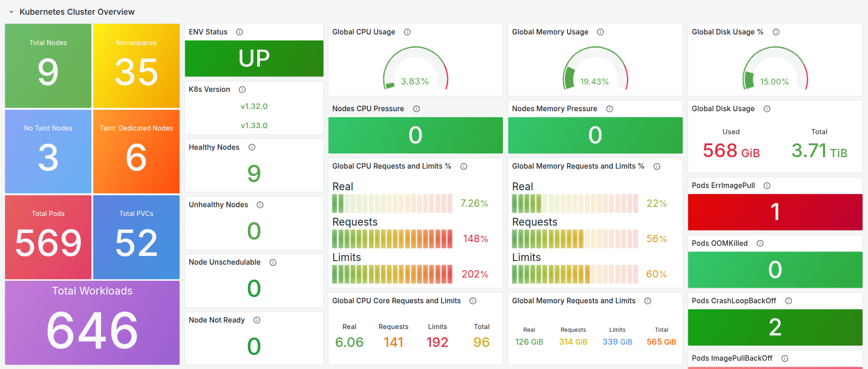Select the Total Pods 569 stat tile
Viewport: 868px width, 369px height.
click(48, 237)
